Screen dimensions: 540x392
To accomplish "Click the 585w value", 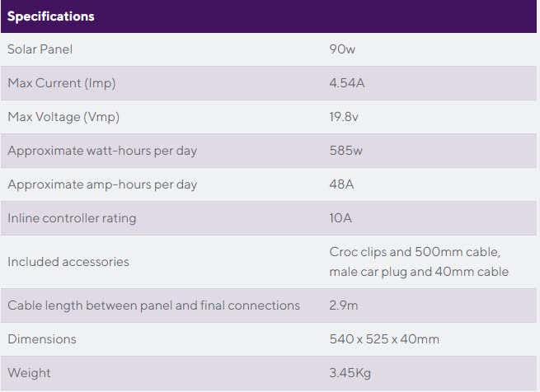I will pos(345,151).
